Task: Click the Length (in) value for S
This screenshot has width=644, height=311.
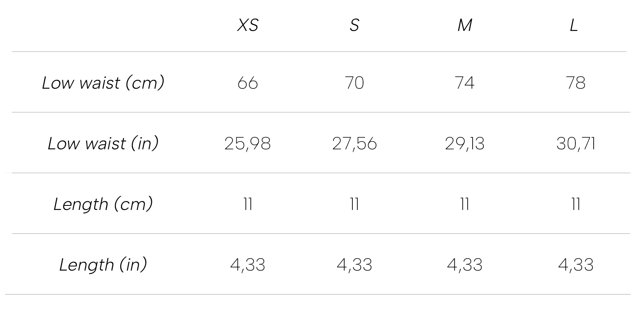Action: (354, 265)
